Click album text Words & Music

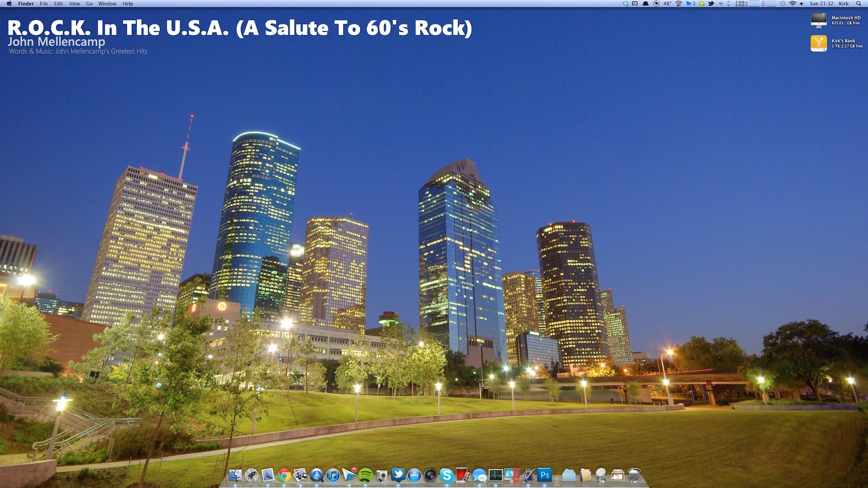[78, 51]
